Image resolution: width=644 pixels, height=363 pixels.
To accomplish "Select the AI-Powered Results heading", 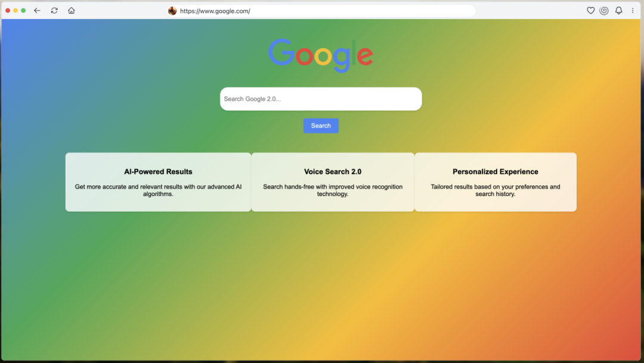I will click(158, 172).
